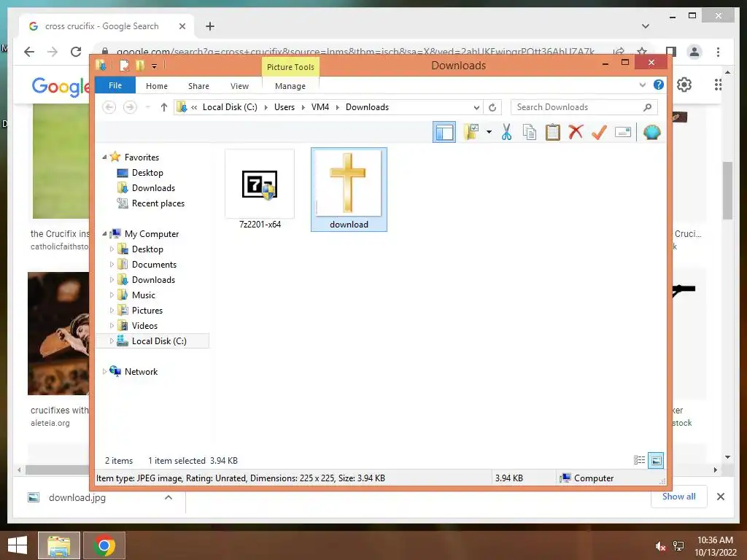Open the Manage ribbon tab
Viewport: 747px width, 560px height.
(290, 86)
